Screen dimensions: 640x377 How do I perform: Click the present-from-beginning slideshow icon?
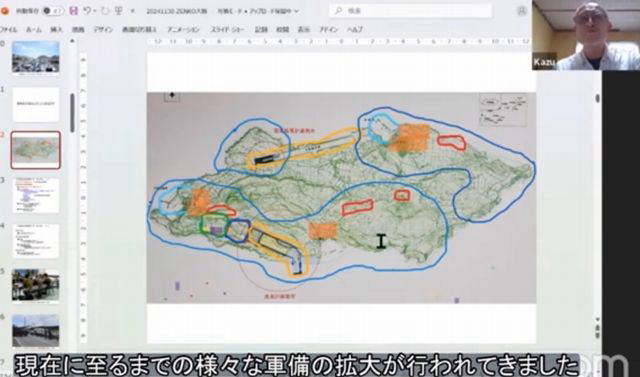coord(119,11)
